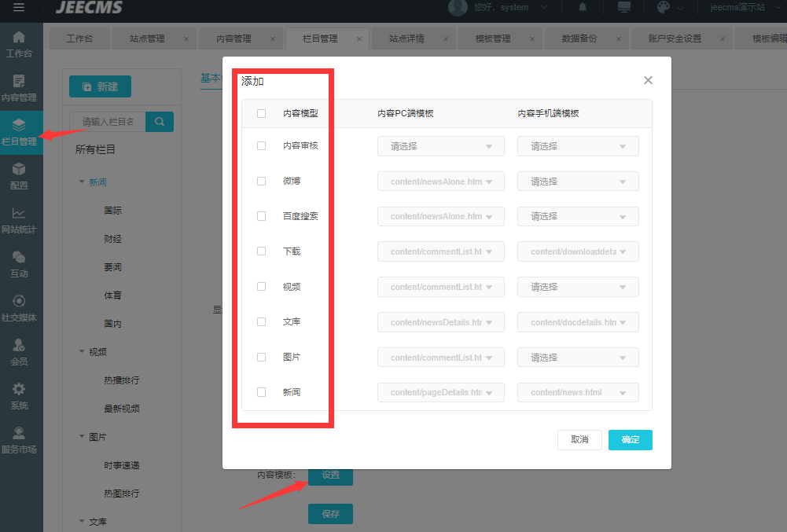
Task: Close the 添加 dialog with X
Action: 648,80
